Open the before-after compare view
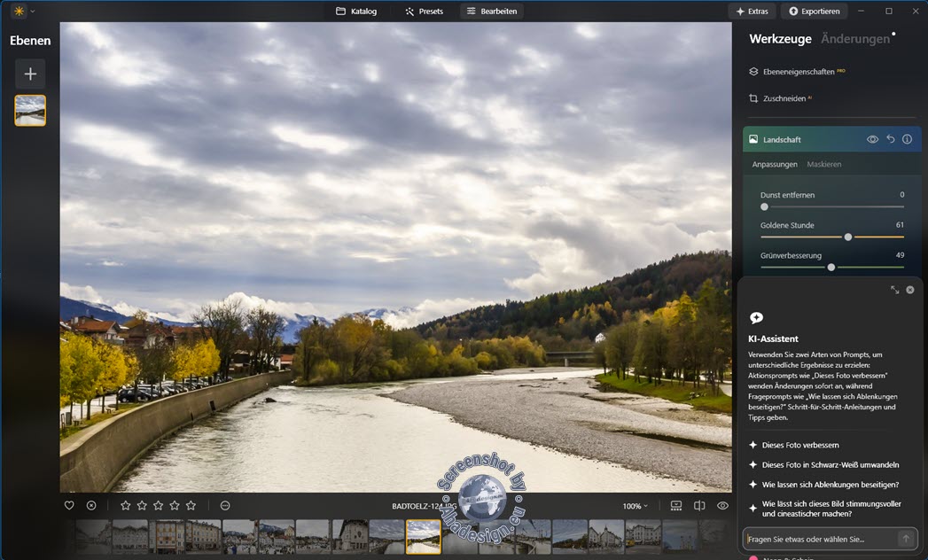 [x=699, y=504]
